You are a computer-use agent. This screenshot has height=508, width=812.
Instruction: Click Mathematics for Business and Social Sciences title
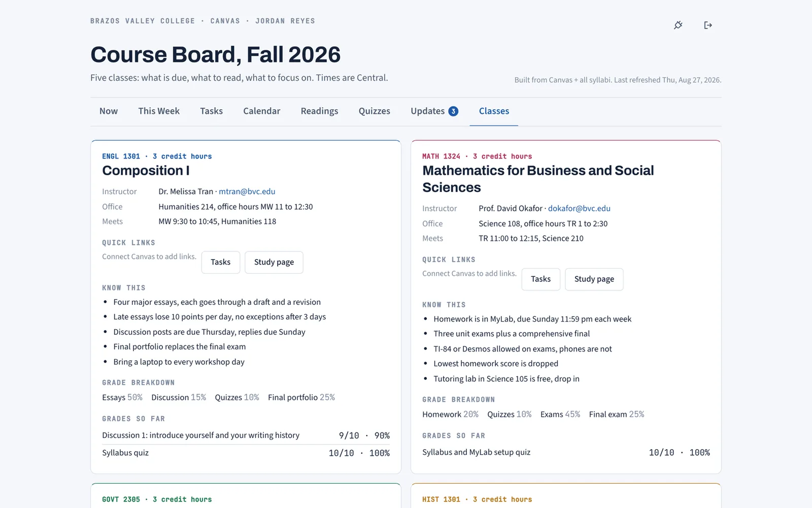click(538, 179)
